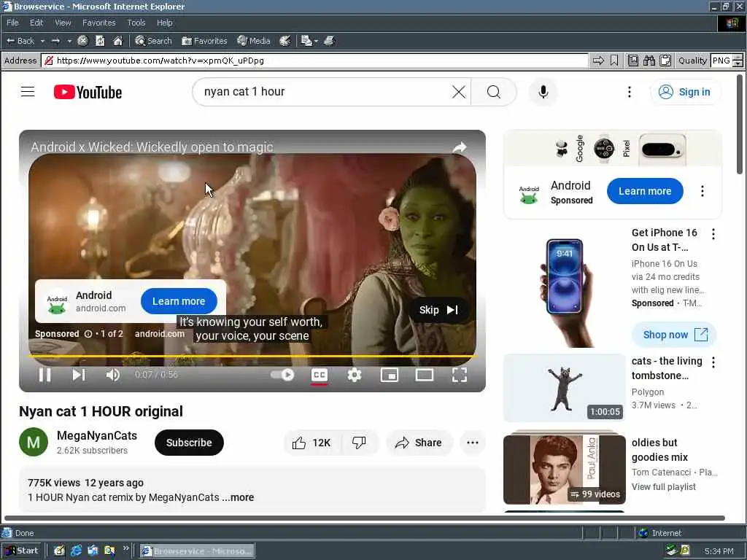
Task: Click the History icon in toolbar
Action: coord(285,41)
